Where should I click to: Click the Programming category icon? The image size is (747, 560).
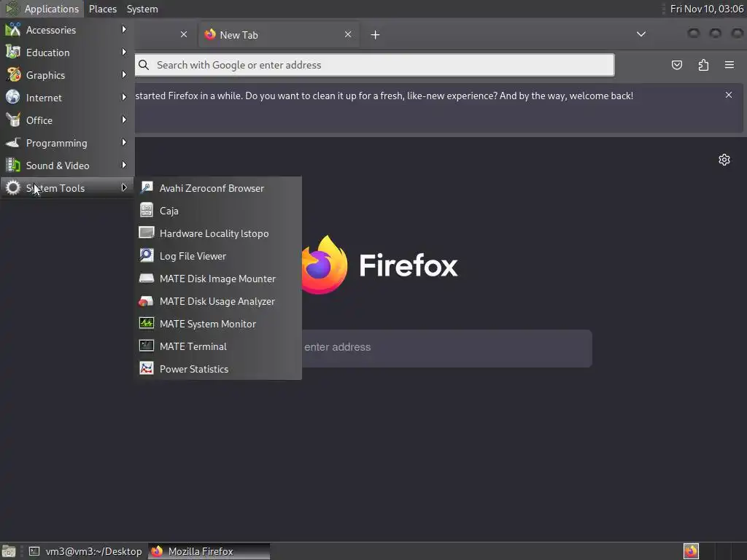pyautogui.click(x=13, y=143)
